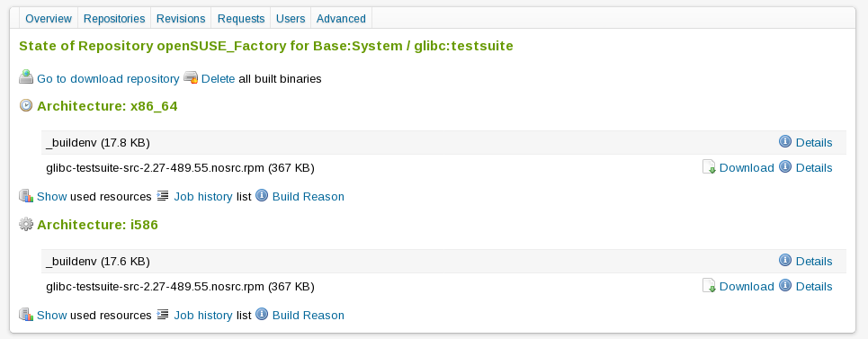This screenshot has width=868, height=339.
Task: Open Job history for x86_64
Action: (x=203, y=196)
